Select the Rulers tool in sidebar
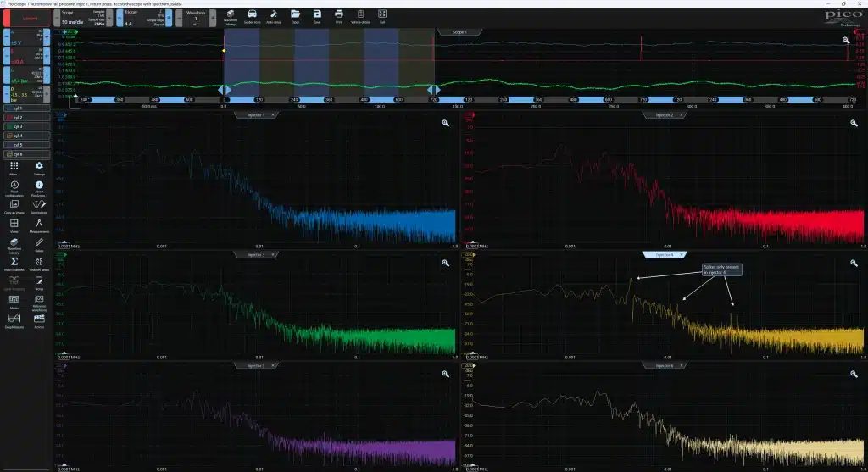The height and width of the screenshot is (472, 868). 39,245
